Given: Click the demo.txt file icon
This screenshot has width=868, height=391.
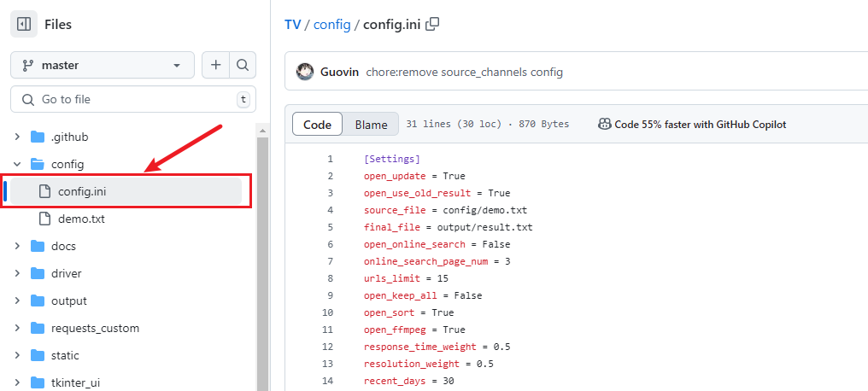Looking at the screenshot, I should click(44, 219).
